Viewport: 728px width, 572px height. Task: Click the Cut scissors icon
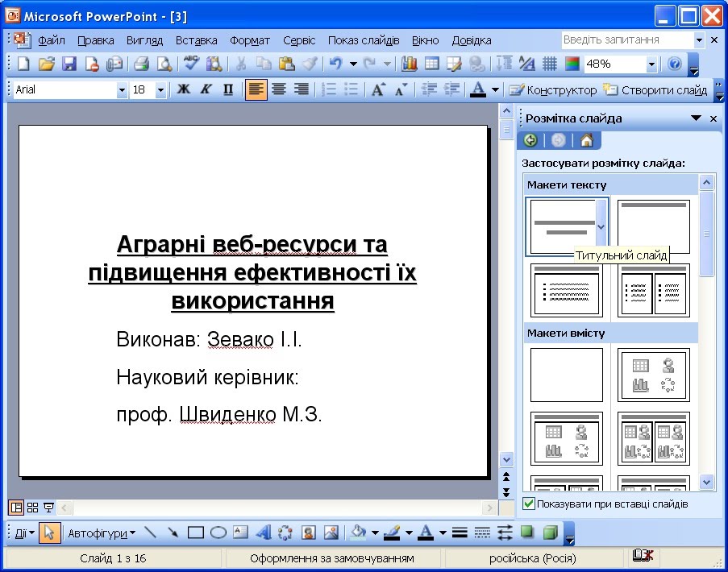pyautogui.click(x=240, y=64)
